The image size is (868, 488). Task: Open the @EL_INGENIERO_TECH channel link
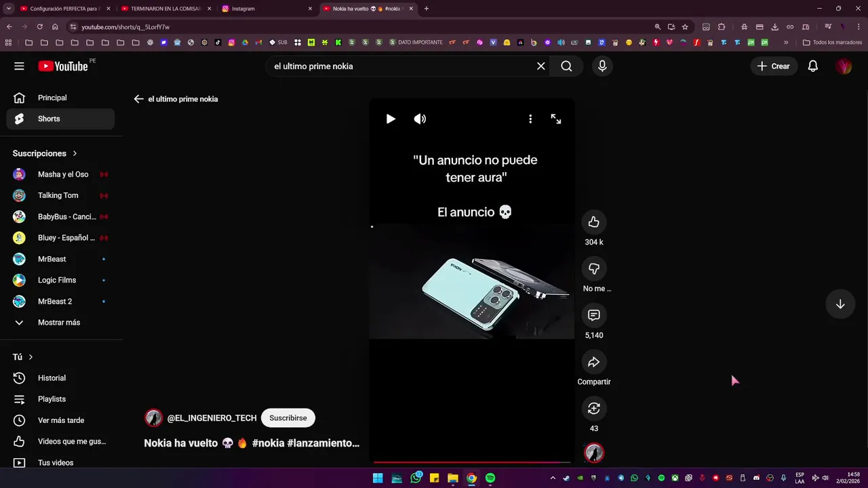pyautogui.click(x=212, y=418)
